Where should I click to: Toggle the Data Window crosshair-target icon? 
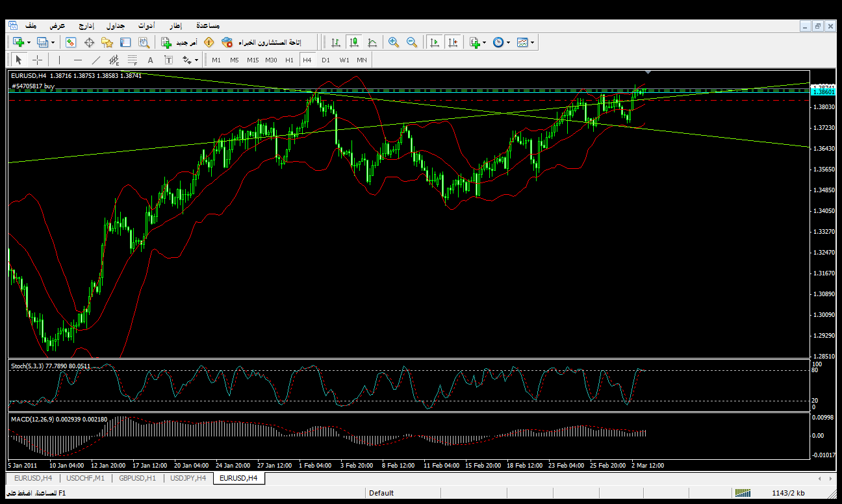[x=89, y=42]
